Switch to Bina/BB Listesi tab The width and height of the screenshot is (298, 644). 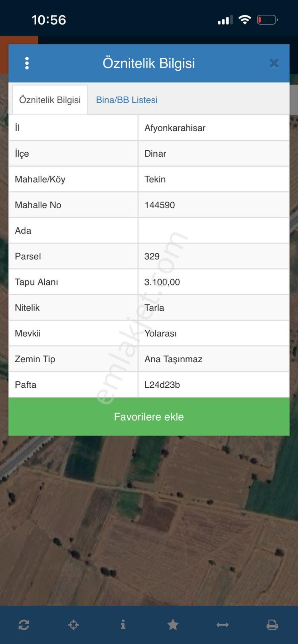tap(127, 100)
